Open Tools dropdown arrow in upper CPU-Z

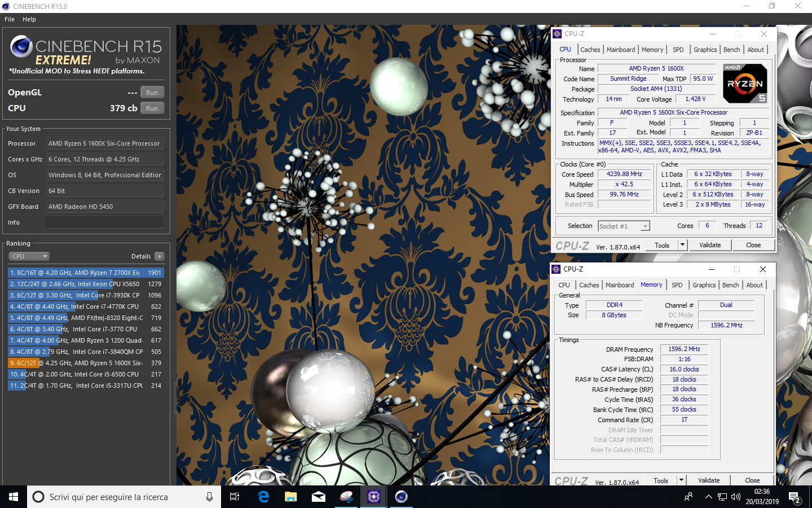682,246
